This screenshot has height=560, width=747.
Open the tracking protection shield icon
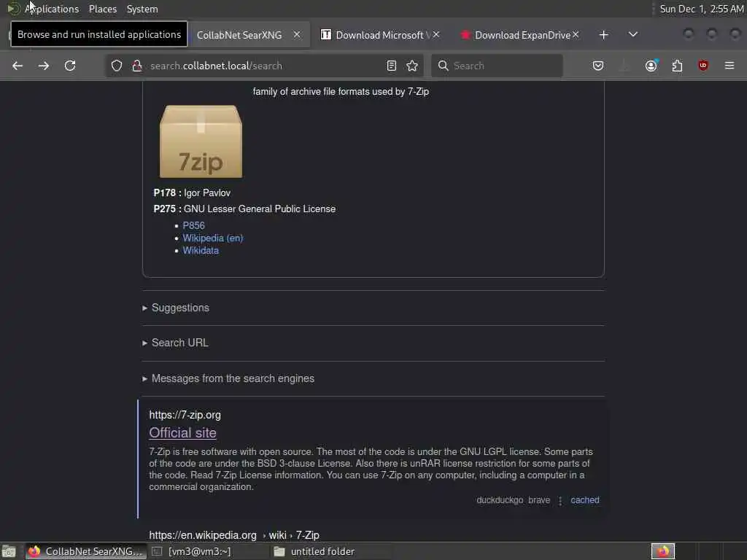pyautogui.click(x=117, y=66)
